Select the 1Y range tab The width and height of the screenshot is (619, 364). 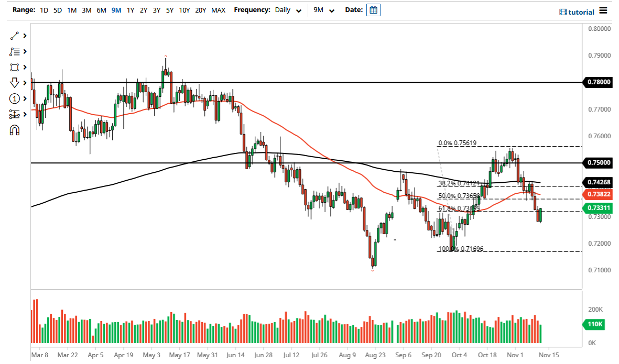point(131,10)
